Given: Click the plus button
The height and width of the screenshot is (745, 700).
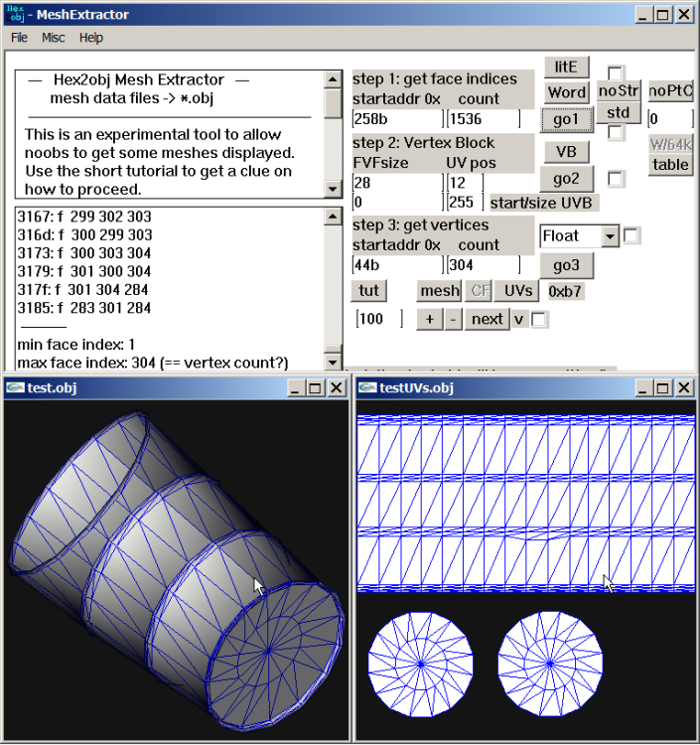Looking at the screenshot, I should click(x=430, y=319).
